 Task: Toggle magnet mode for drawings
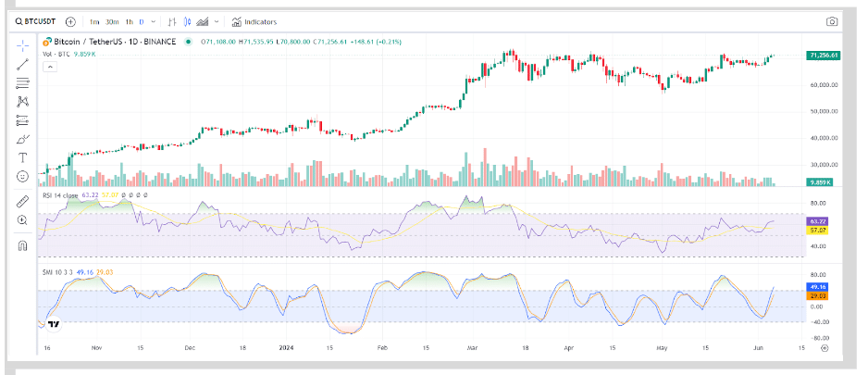point(23,245)
